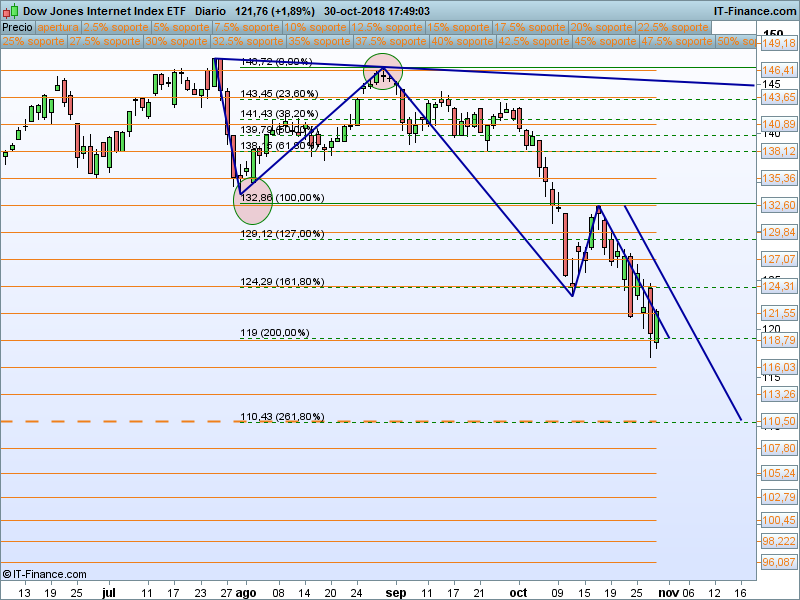Click the 116,03 price axis tag

(779, 367)
